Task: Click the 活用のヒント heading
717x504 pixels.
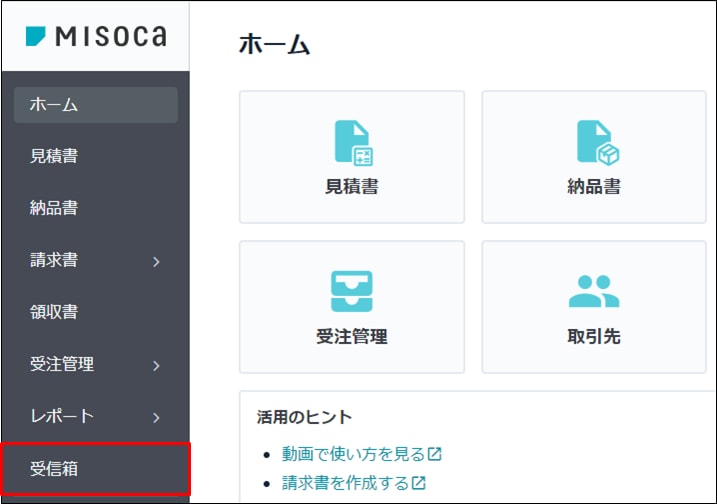Action: click(304, 417)
